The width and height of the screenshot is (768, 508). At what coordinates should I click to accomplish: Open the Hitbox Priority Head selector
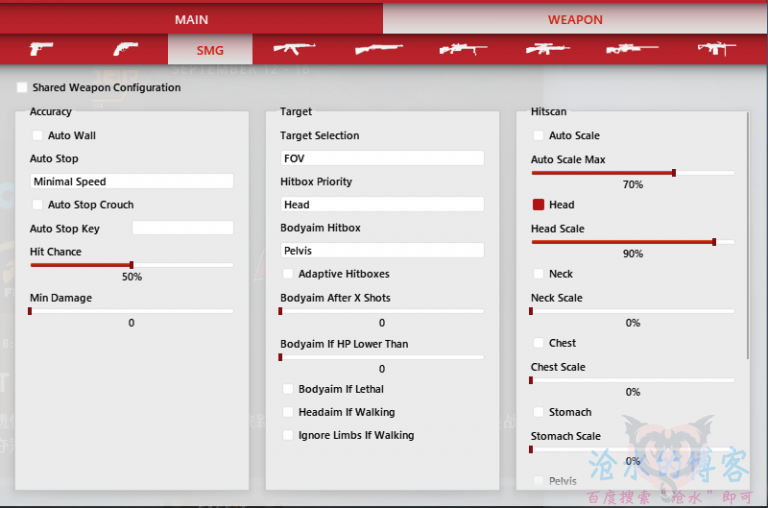(382, 205)
